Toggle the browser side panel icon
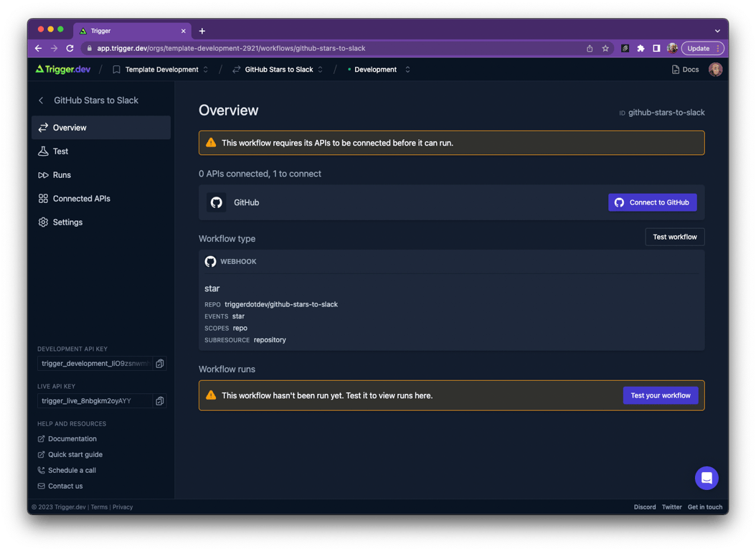 click(656, 48)
